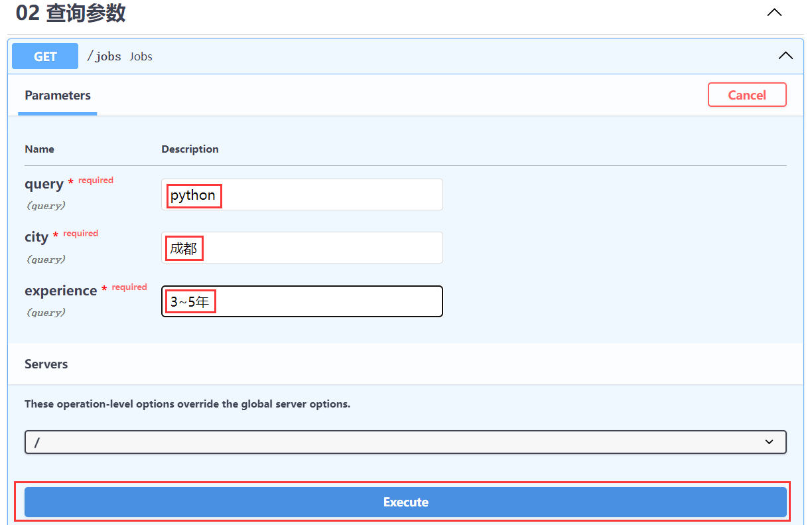Click the city parameter name label
This screenshot has height=525, width=812.
pos(36,237)
